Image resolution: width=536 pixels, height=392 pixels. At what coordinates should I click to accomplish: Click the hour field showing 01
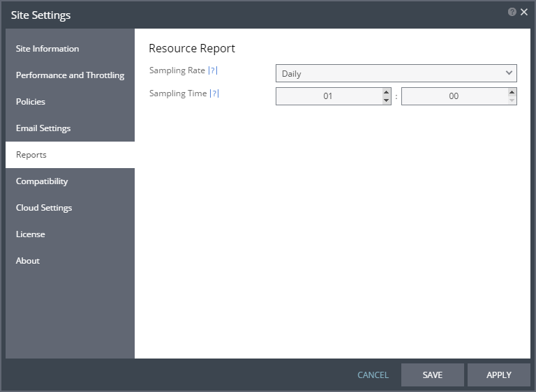329,96
